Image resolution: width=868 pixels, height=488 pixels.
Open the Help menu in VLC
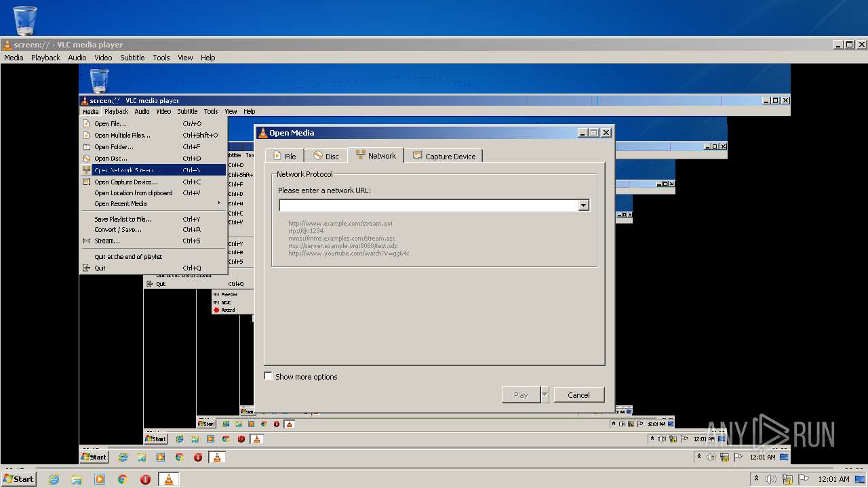coord(208,58)
